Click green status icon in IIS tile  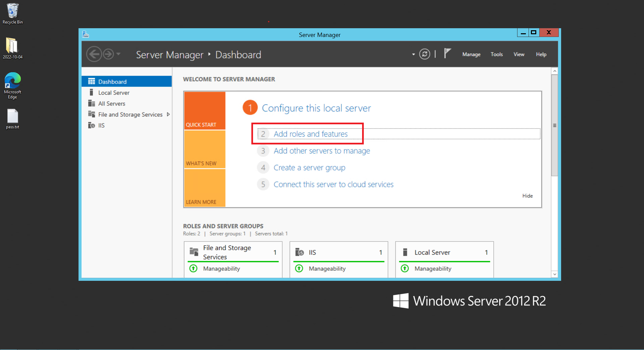pyautogui.click(x=299, y=268)
